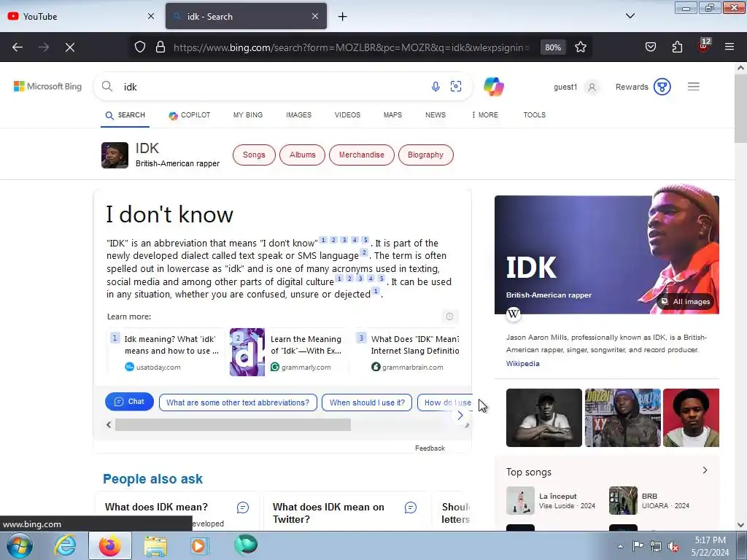The image size is (747, 560).
Task: Advance suggestions with the right chevron
Action: pos(460,416)
